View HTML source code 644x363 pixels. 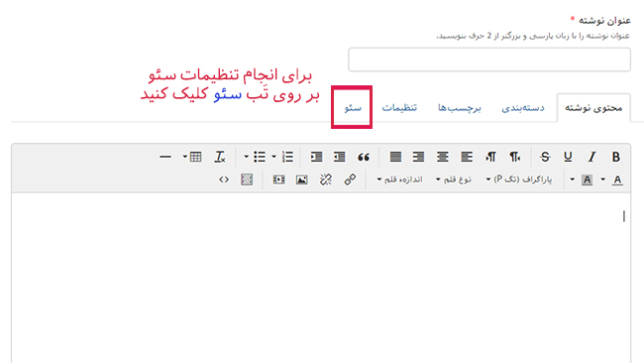click(224, 180)
